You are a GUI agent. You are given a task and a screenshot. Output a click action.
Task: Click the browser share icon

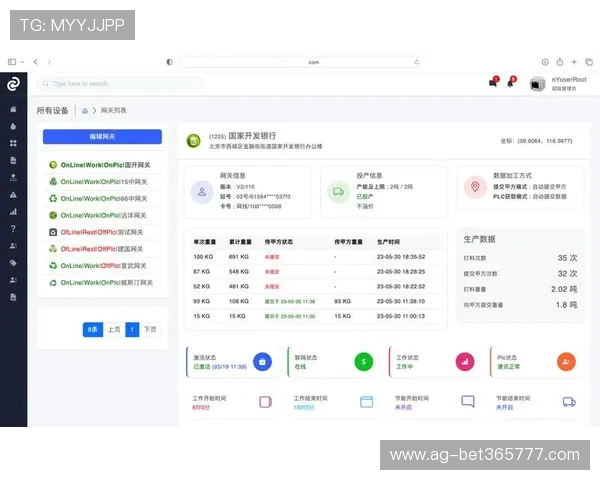click(559, 62)
